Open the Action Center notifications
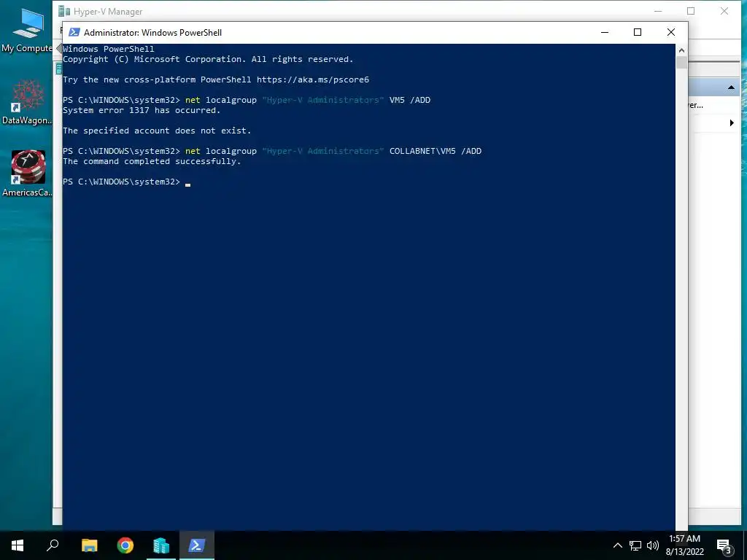The height and width of the screenshot is (560, 747). pos(724,545)
